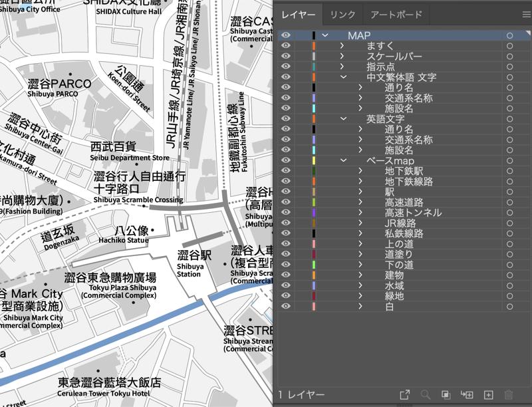Select the 緑地 layer name
532x407 pixels.
pyautogui.click(x=394, y=296)
